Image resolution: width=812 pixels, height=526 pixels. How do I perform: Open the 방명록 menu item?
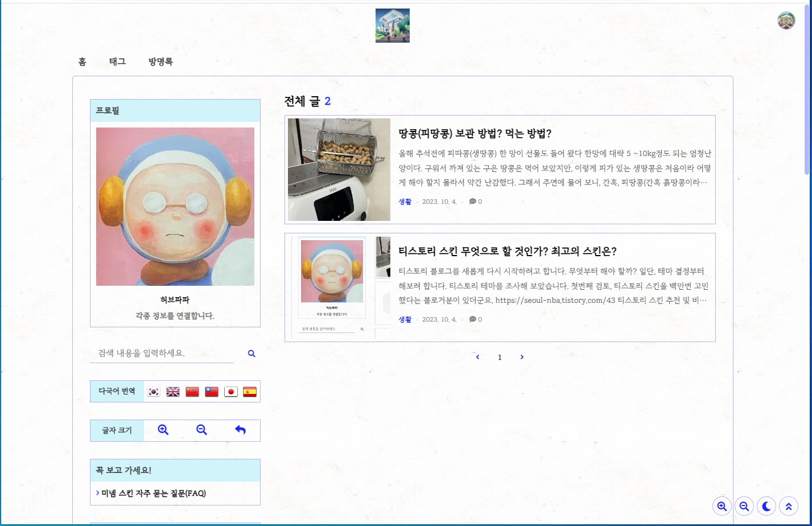point(160,62)
